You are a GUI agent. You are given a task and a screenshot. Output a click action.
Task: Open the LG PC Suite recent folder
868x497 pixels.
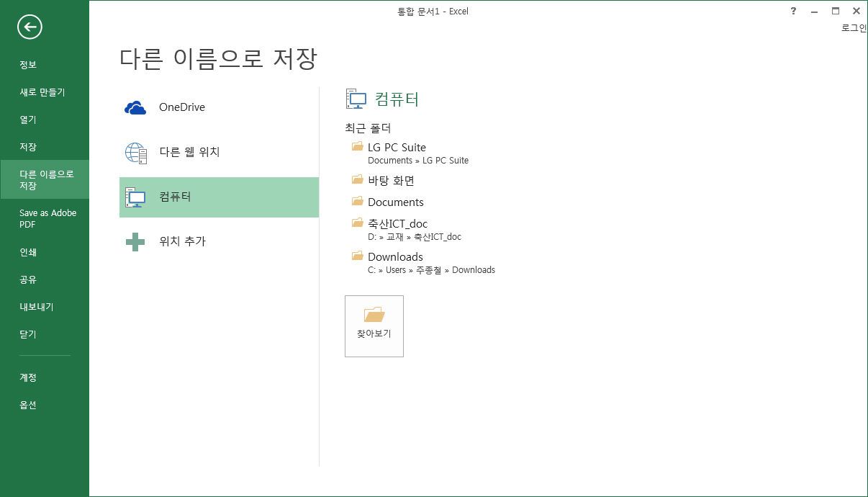pyautogui.click(x=397, y=148)
